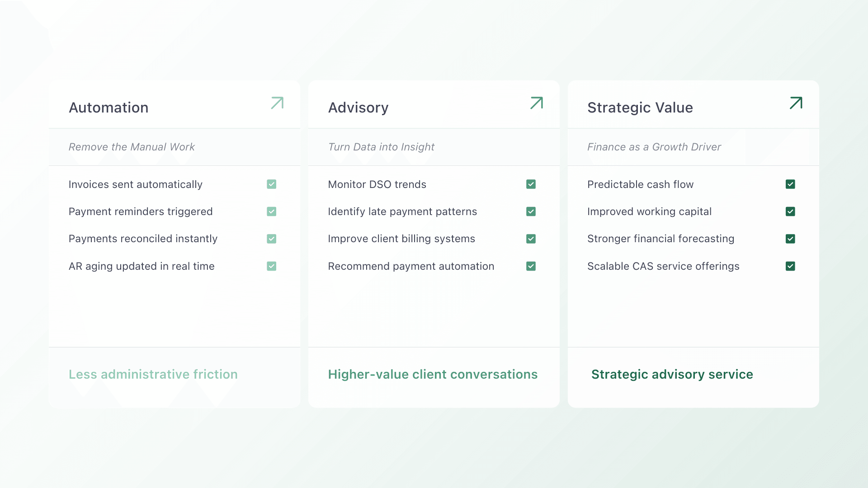This screenshot has width=868, height=488.
Task: Toggle Predictable cash flow checkbox
Action: pyautogui.click(x=790, y=184)
